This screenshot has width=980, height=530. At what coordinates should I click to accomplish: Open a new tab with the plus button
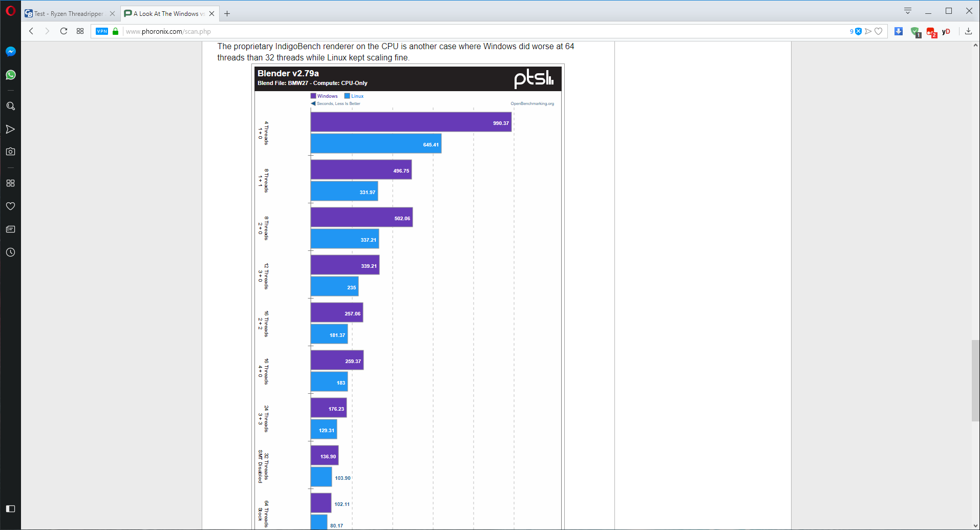(227, 14)
